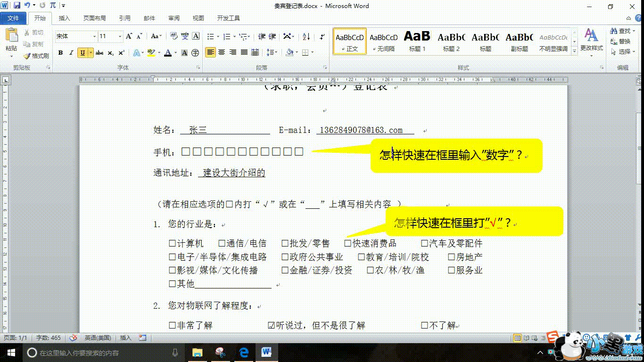Viewport: 644px width, 362px height.
Task: Click the 替换 (Replace) button
Action: [620, 41]
